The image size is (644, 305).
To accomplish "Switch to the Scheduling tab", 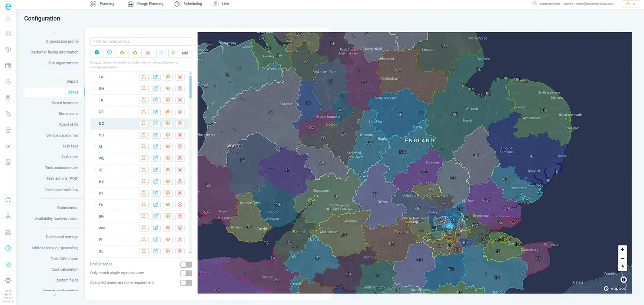I will point(188,3).
